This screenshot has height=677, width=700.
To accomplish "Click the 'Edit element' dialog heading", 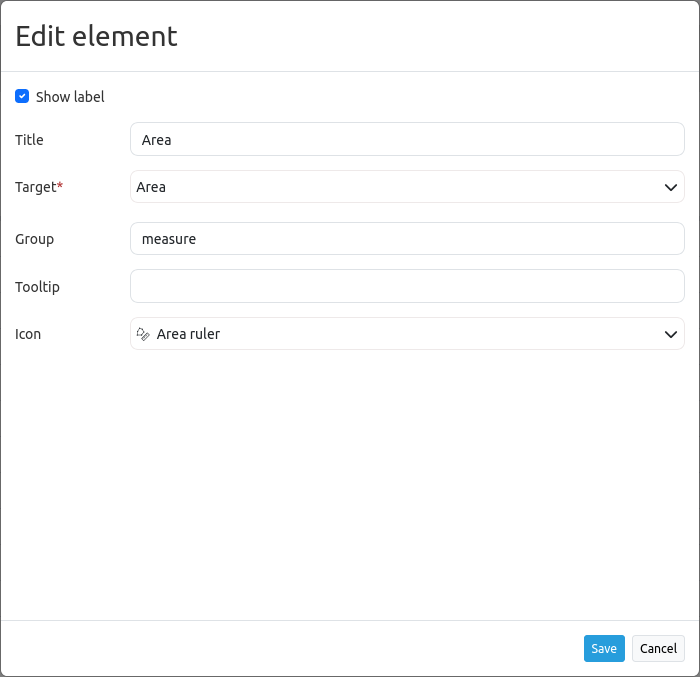I will [96, 36].
